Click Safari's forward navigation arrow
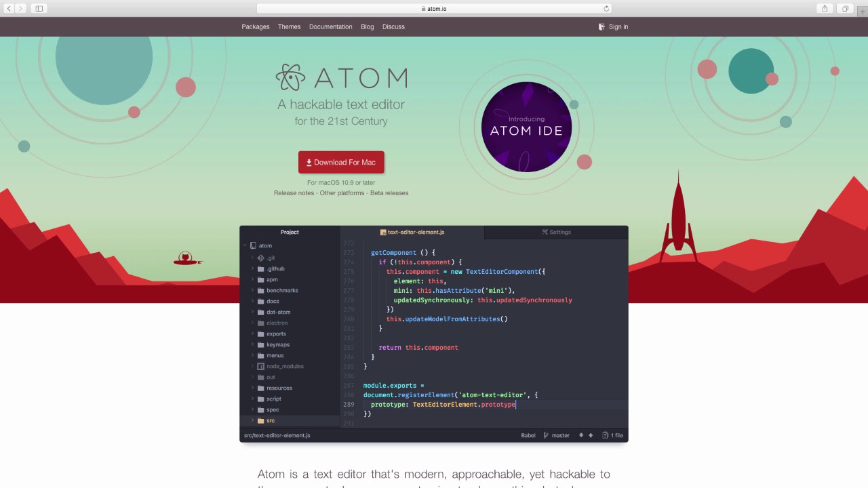 click(x=20, y=9)
